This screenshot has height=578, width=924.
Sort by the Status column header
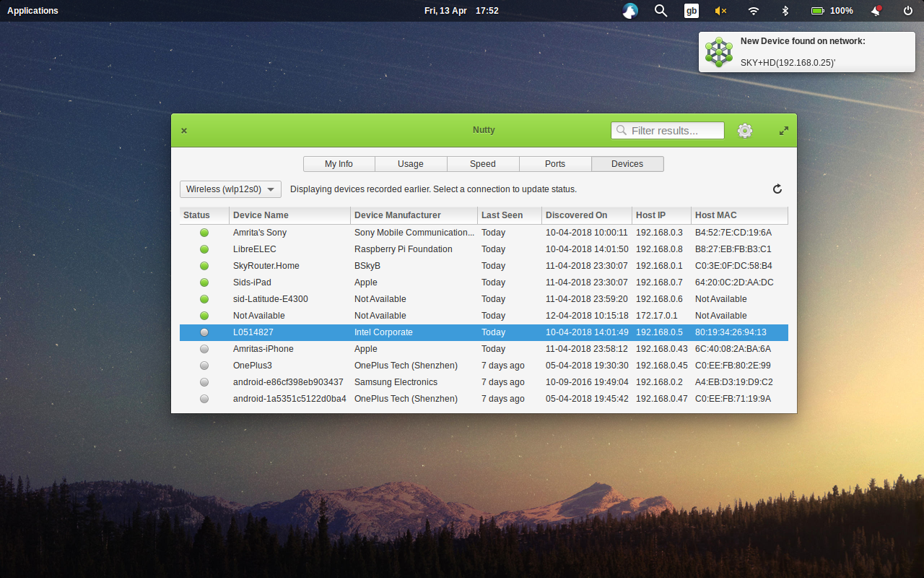tap(204, 215)
